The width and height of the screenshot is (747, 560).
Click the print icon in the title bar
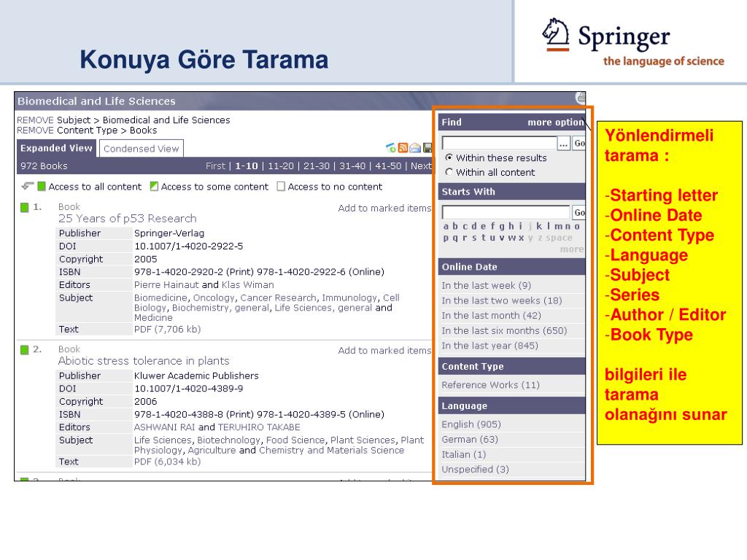coord(580,98)
